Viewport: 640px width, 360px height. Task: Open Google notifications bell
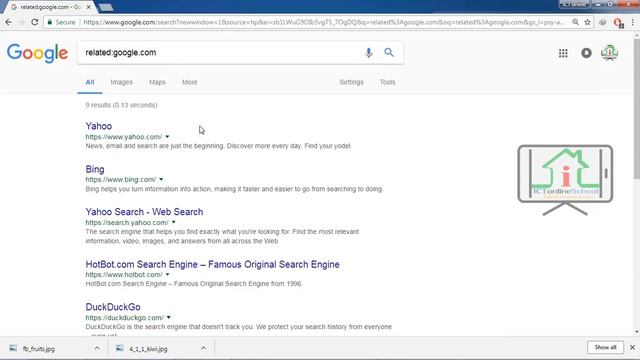(x=586, y=53)
